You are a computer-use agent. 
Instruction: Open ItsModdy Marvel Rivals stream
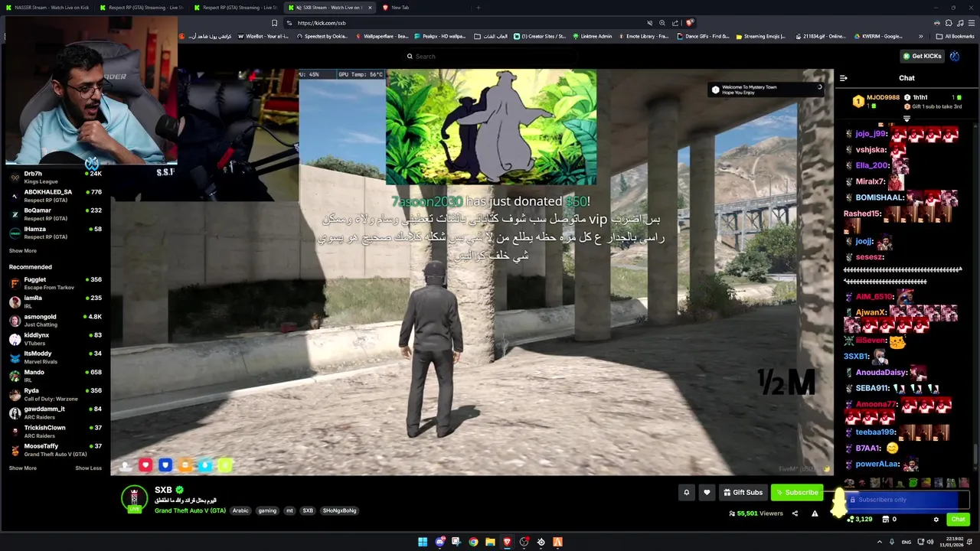click(55, 357)
